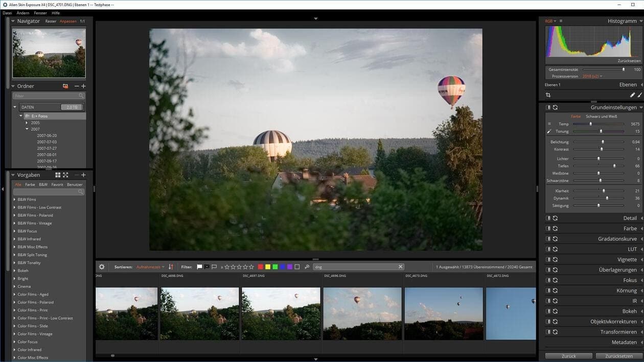Open the Aufnahmezeit sort dropdown
The width and height of the screenshot is (644, 362).
[x=150, y=267]
